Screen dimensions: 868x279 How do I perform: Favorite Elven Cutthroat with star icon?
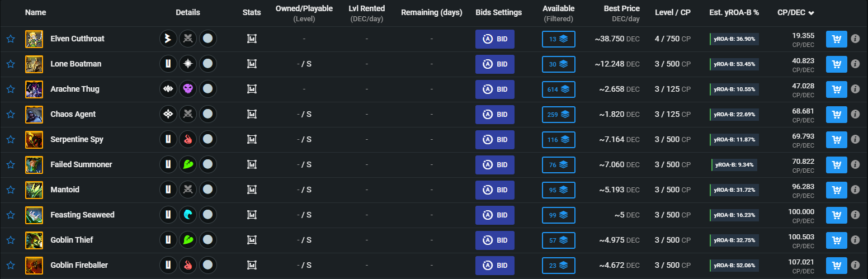[10, 39]
